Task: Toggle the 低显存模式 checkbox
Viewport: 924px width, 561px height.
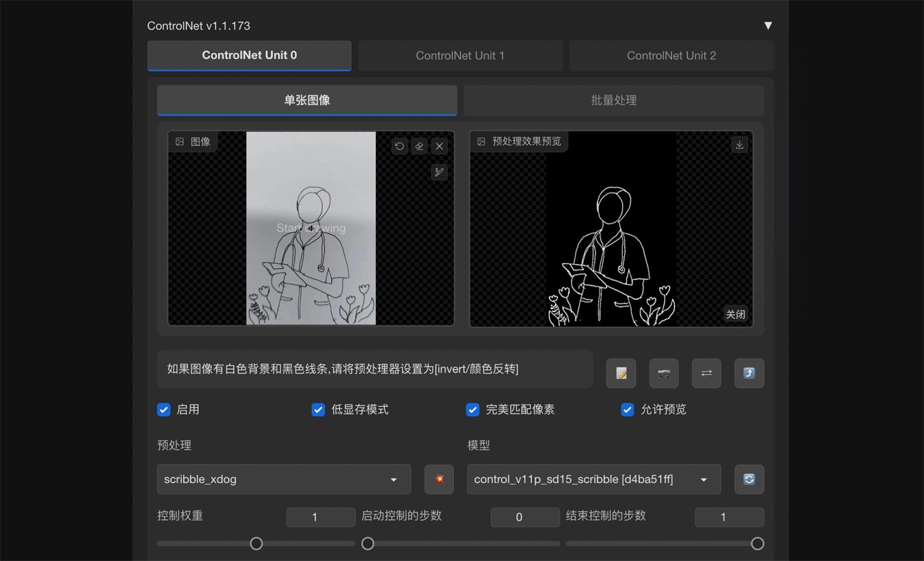Action: (x=318, y=410)
